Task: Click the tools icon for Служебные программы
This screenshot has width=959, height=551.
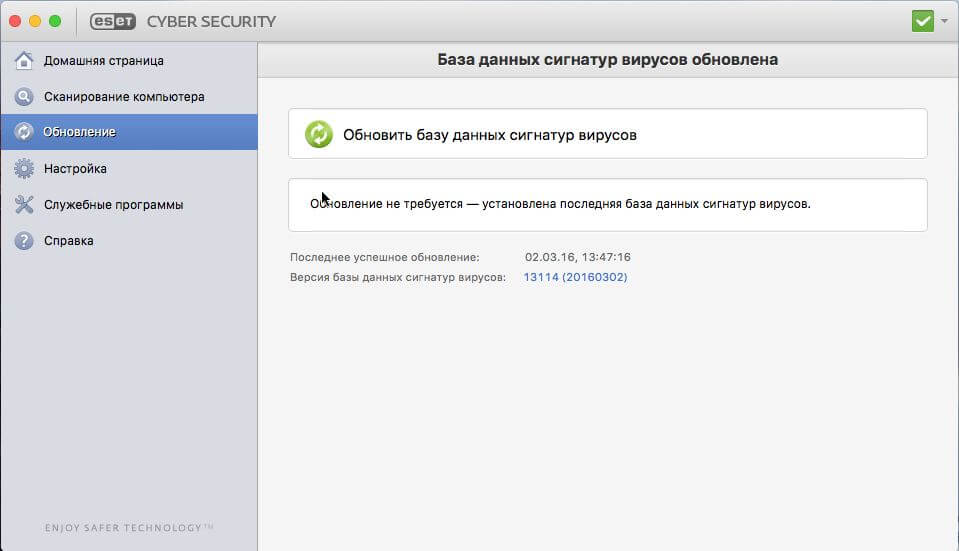Action: click(24, 204)
